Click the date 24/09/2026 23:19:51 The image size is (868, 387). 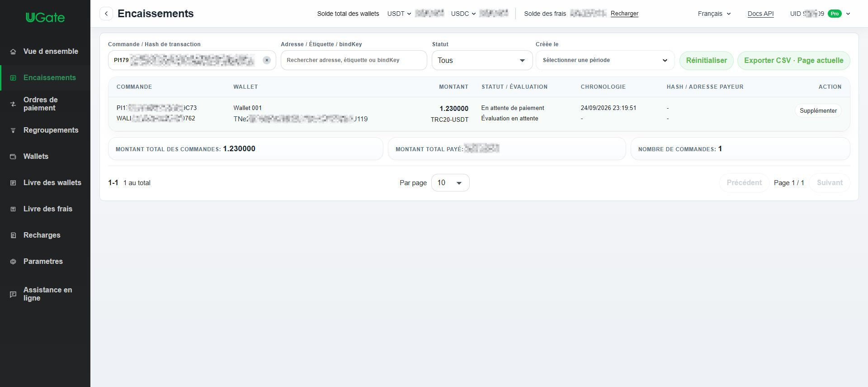tap(609, 108)
